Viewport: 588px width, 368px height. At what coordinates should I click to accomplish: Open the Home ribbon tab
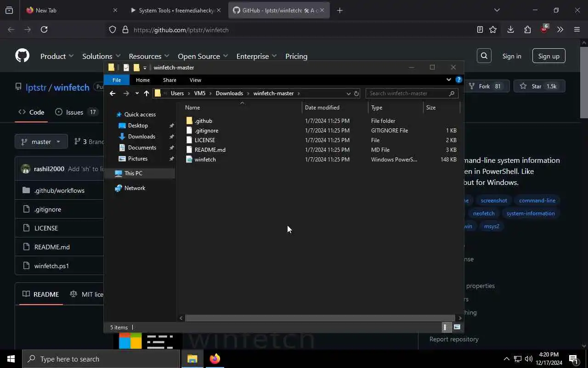143,80
